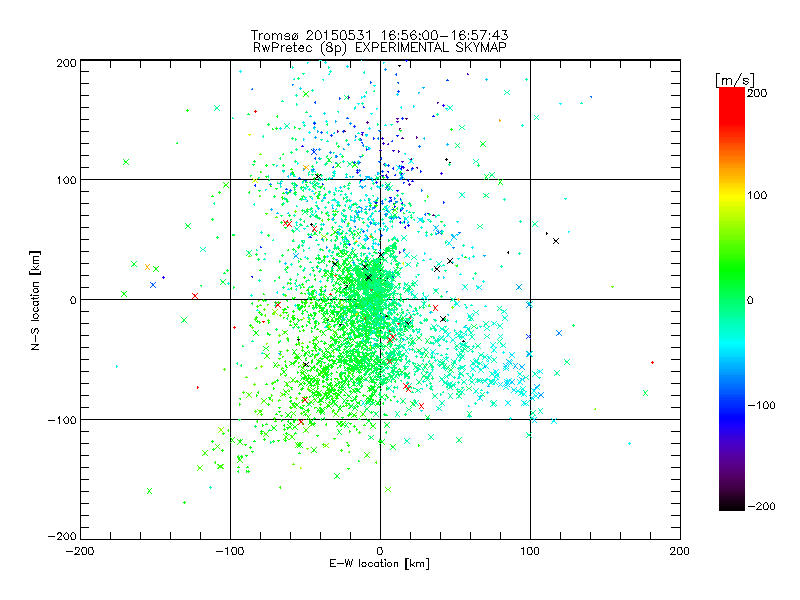Screen dimensions: 800x600
Task: Click the subtitle "RwPretec (8p) EXPERIMENTAL SKYMAP"
Action: click(380, 47)
